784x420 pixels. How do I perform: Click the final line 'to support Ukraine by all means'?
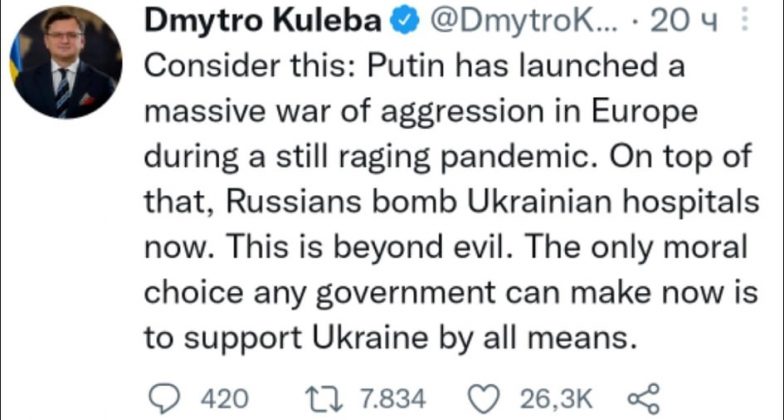(x=390, y=337)
